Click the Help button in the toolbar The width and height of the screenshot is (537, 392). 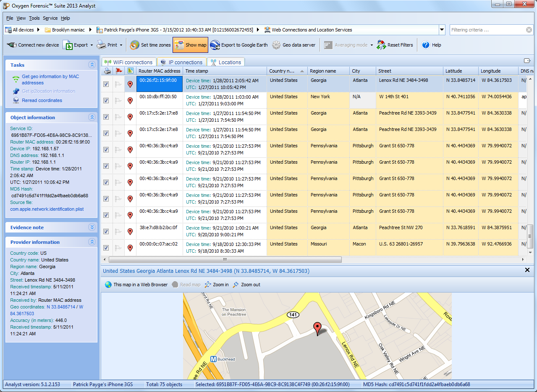click(432, 45)
